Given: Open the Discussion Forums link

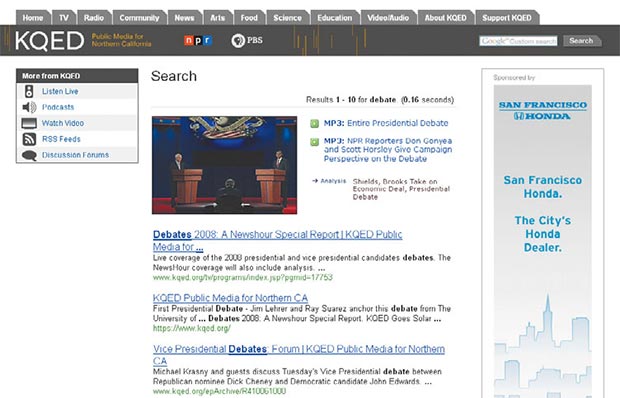Looking at the screenshot, I should 76,155.
